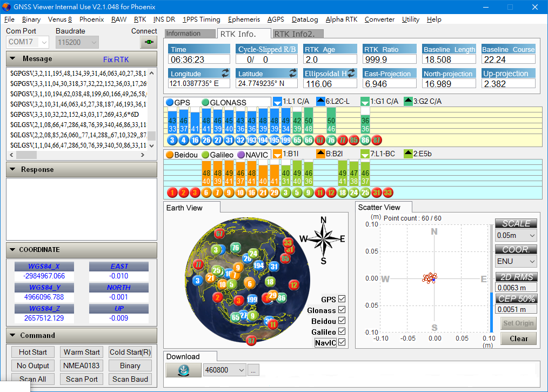
Task: Open the Ephemeris menu
Action: [x=243, y=19]
